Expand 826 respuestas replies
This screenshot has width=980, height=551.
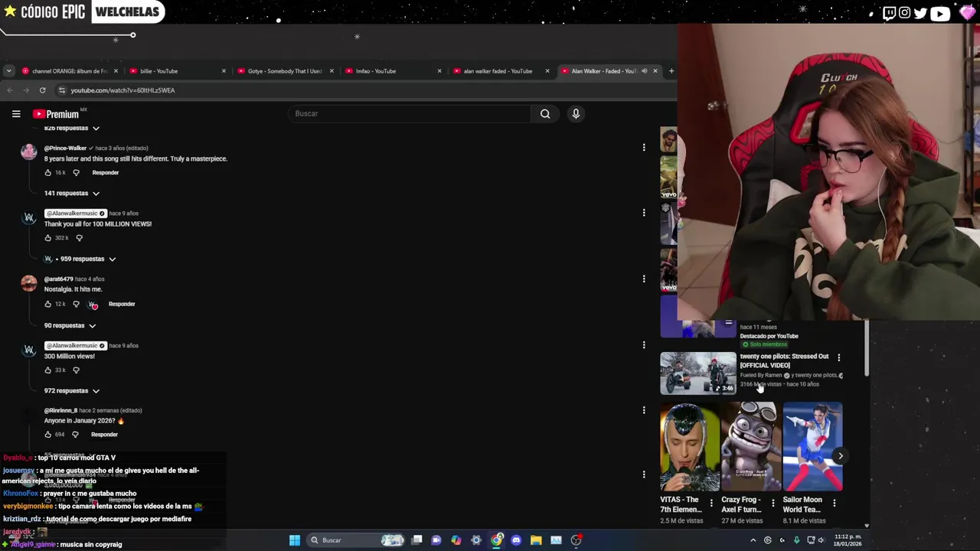72,129
